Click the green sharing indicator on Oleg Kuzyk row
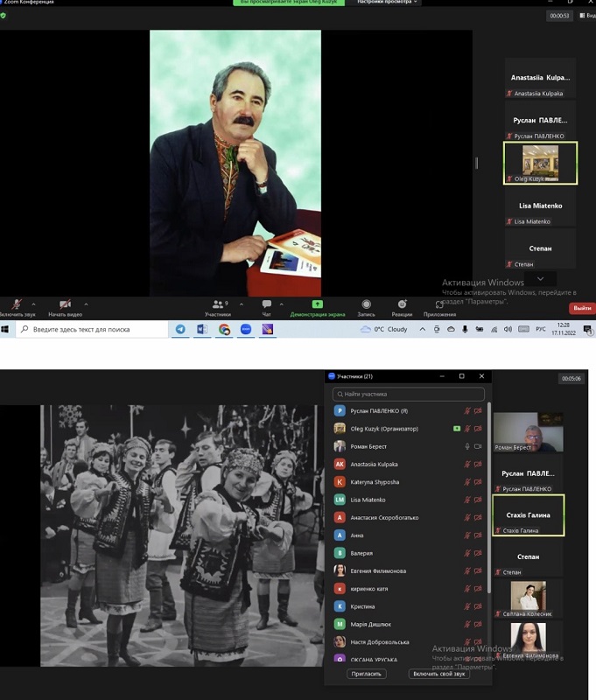Screen dimensions: 596x700 [x=457, y=429]
